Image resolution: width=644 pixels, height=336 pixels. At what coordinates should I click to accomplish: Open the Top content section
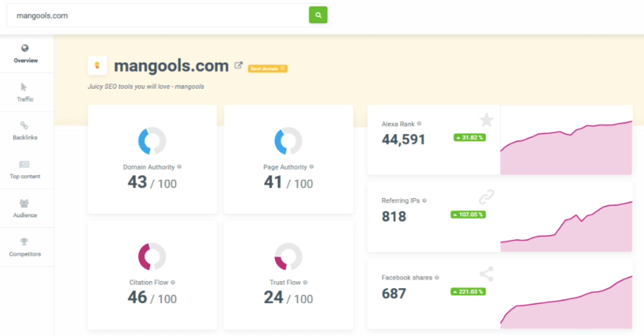pos(25,170)
